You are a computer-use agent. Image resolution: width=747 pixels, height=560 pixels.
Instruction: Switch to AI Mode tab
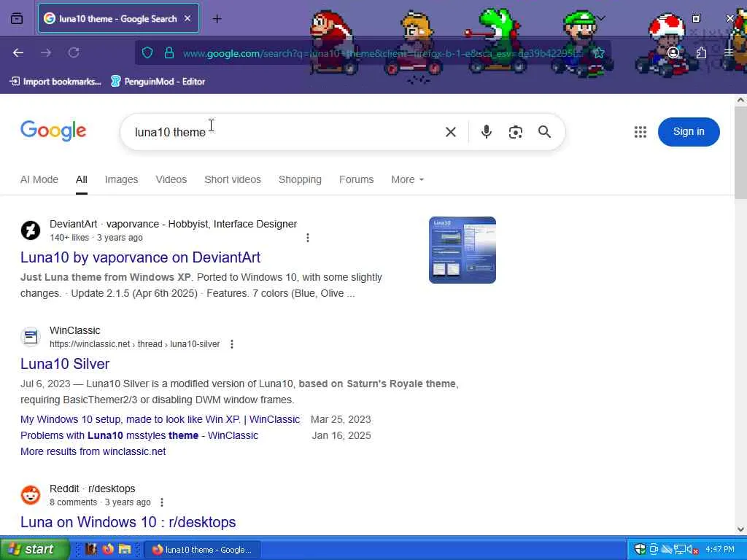pos(39,179)
